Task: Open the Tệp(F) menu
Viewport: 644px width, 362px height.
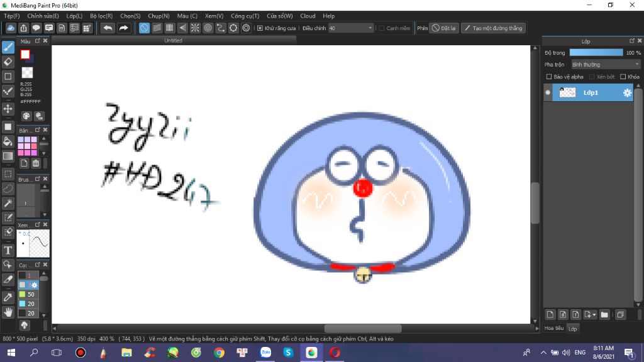Action: pos(11,16)
